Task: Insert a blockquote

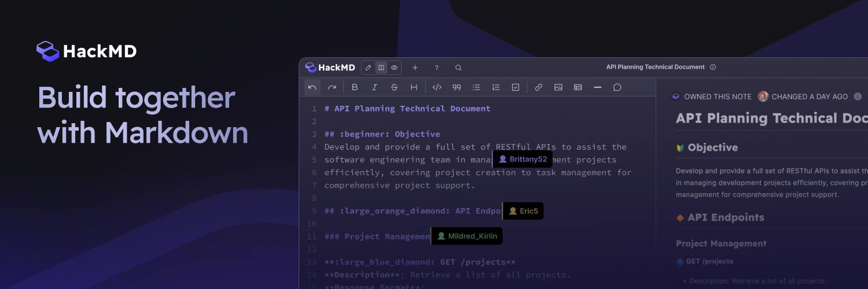Action: (457, 87)
